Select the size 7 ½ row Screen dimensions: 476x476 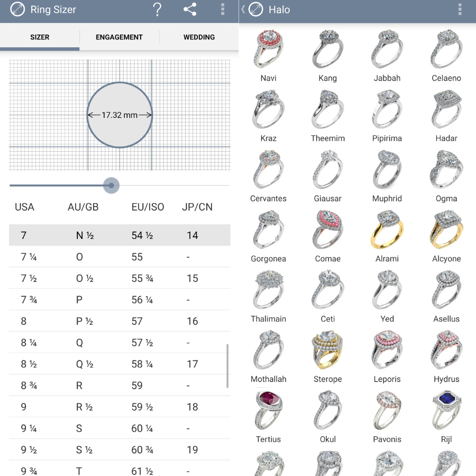pyautogui.click(x=120, y=278)
